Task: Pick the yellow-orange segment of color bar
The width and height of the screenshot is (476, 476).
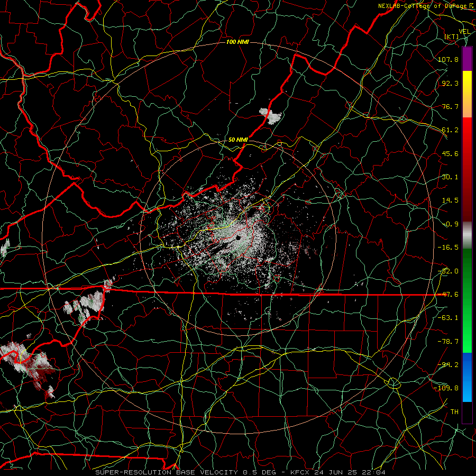Action: [467, 94]
